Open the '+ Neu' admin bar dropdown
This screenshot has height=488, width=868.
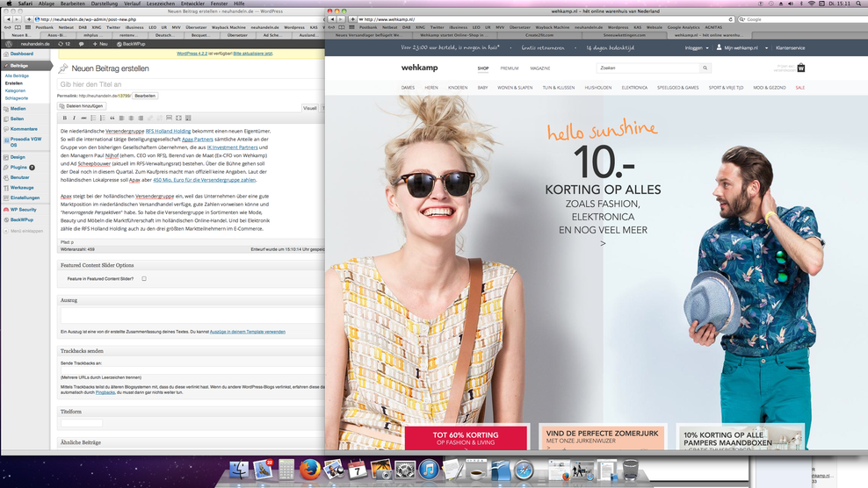(x=100, y=44)
